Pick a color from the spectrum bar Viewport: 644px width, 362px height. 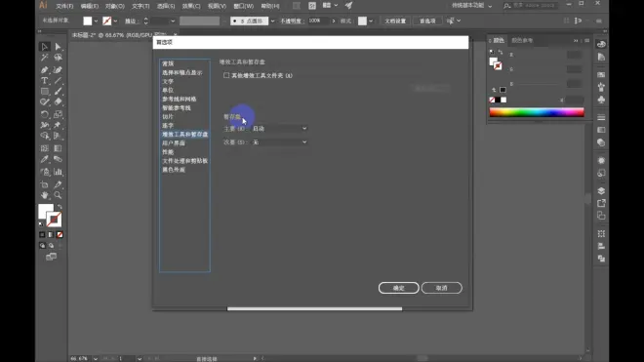pyautogui.click(x=537, y=112)
